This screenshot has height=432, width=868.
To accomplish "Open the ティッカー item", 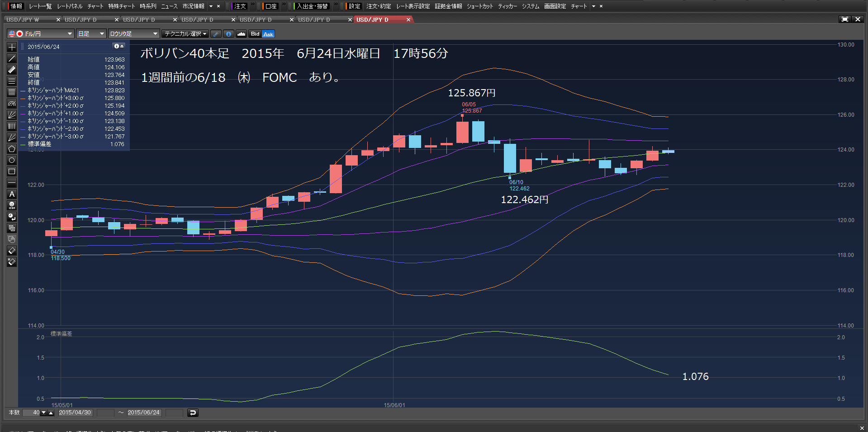I will pyautogui.click(x=507, y=6).
